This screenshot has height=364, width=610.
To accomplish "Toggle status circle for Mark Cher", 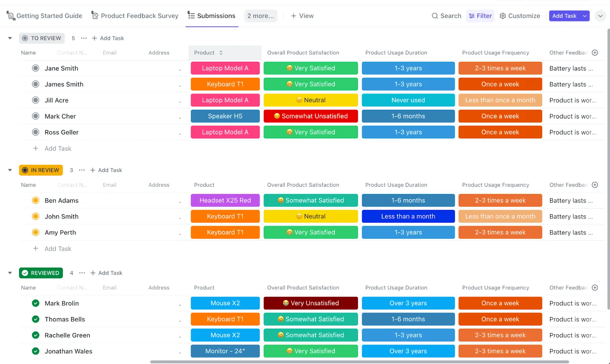I will [x=35, y=116].
